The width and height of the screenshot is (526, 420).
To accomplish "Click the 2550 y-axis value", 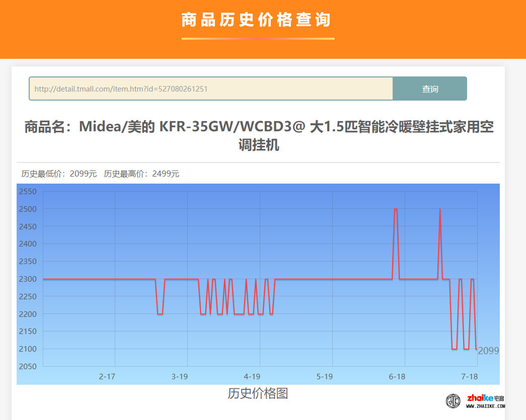I will coord(28,192).
